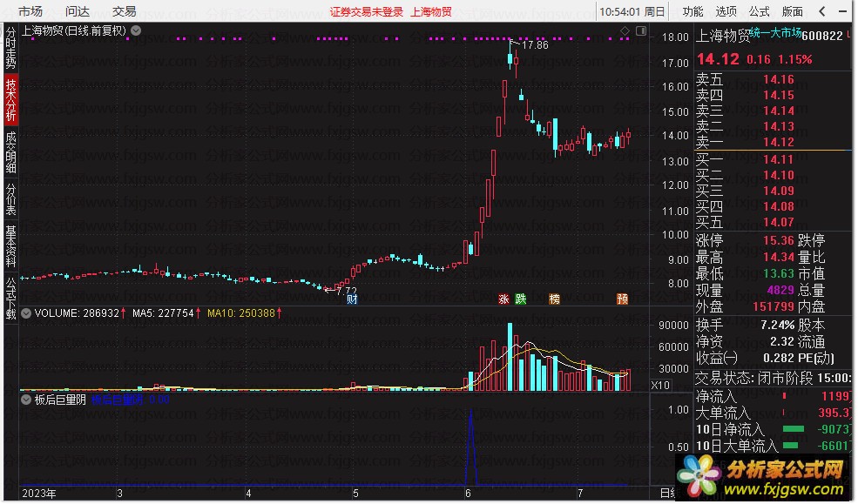Click the red 上海物贸 link in title bar
858x504 pixels.
coord(431,11)
